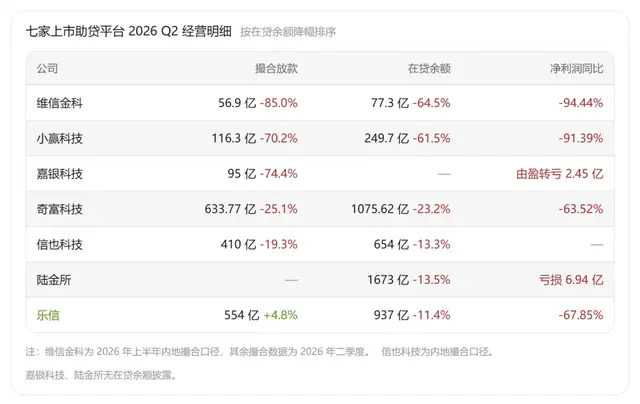Click the green +4.8% growth value
Image resolution: width=640 pixels, height=404 pixels.
[x=280, y=315]
